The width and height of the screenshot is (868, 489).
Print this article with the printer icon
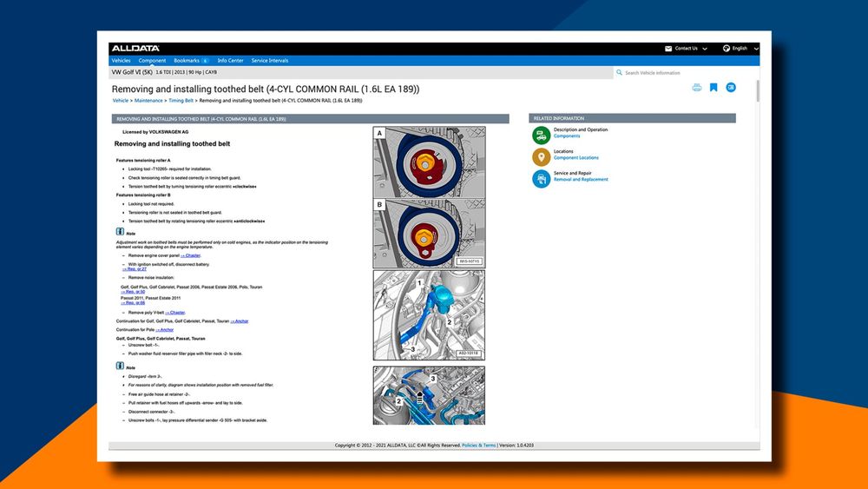697,88
